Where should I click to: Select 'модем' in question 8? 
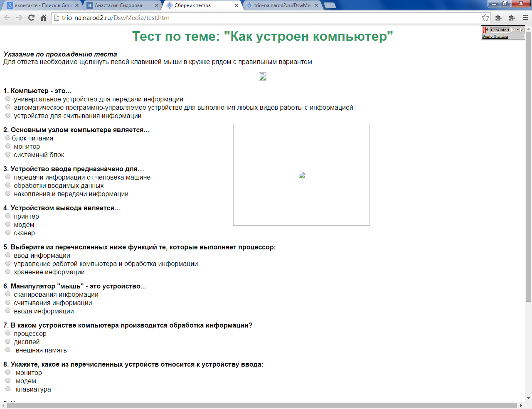pyautogui.click(x=8, y=380)
